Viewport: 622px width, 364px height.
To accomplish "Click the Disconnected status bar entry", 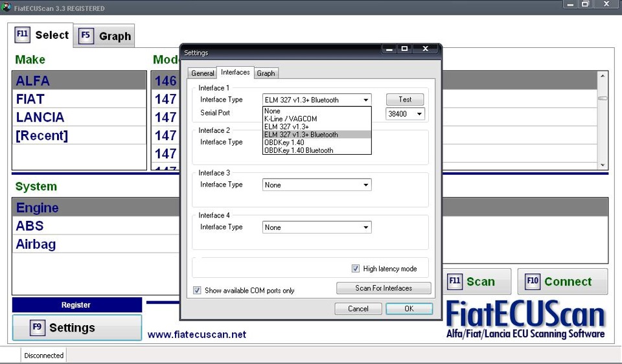I will tap(43, 356).
